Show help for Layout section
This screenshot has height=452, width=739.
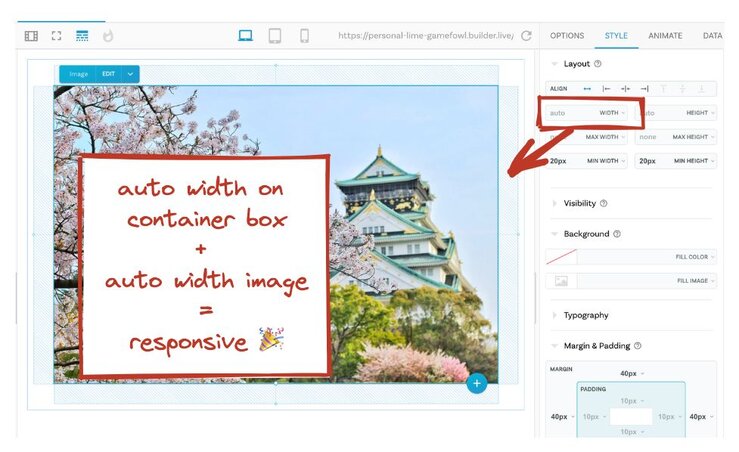[x=598, y=64]
